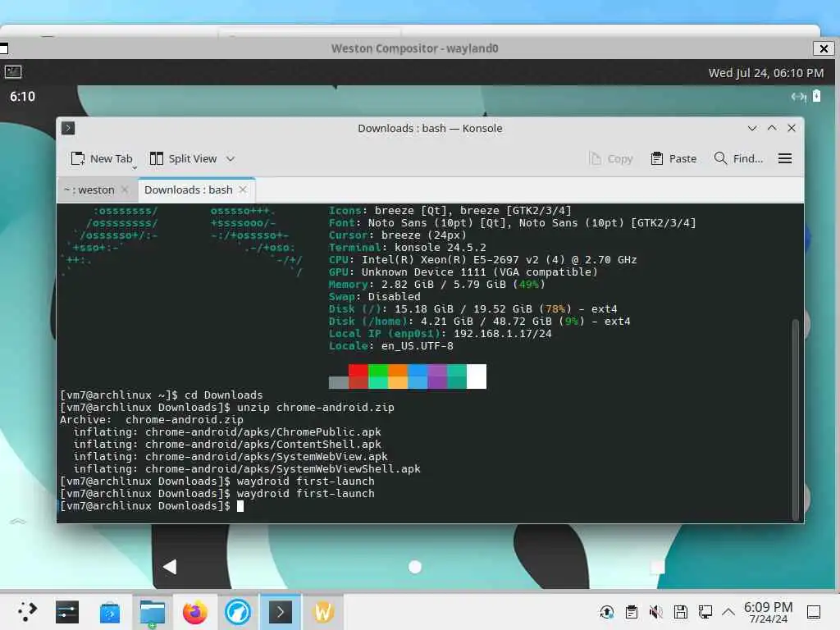Click the network connection tray icon
Screen dimensions: 840x630
point(705,612)
